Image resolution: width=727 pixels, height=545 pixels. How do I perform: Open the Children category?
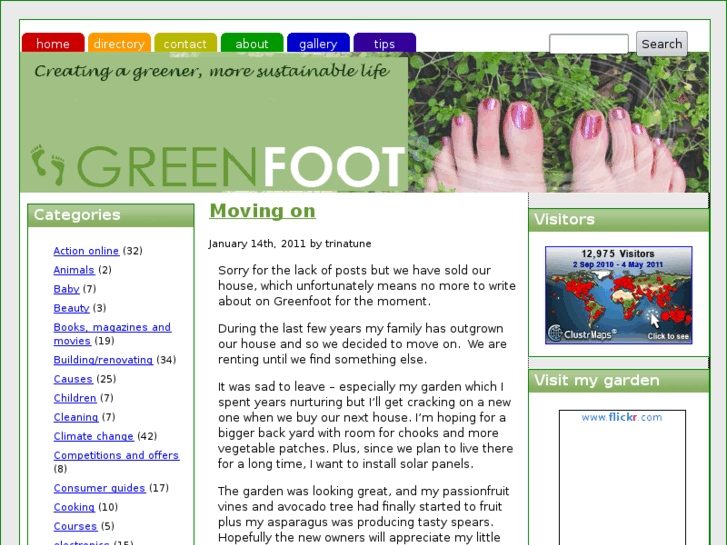click(x=75, y=398)
